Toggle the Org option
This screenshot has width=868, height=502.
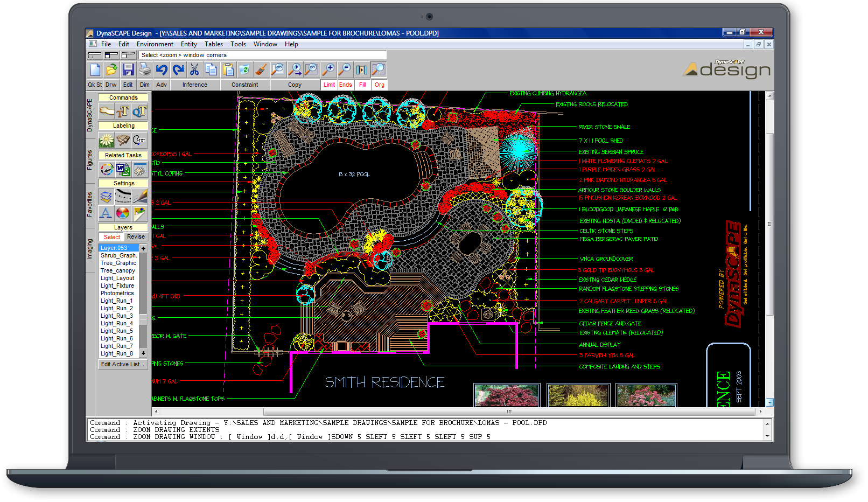tap(380, 85)
